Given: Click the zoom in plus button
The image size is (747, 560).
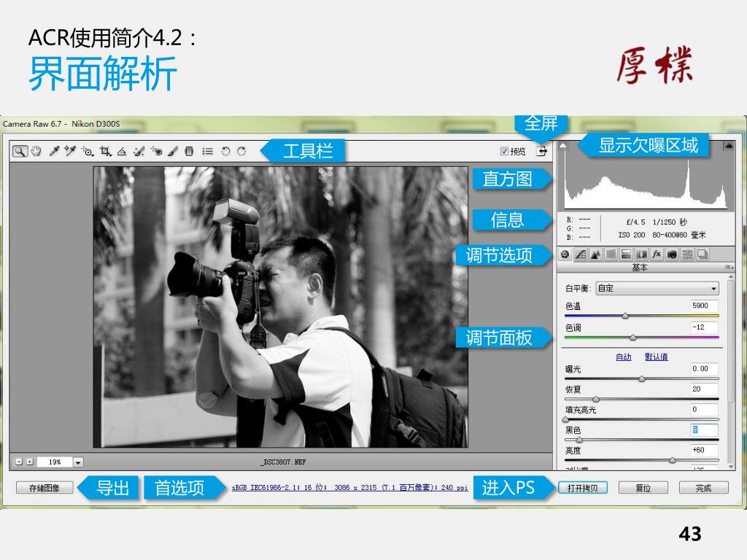Looking at the screenshot, I should (x=29, y=462).
